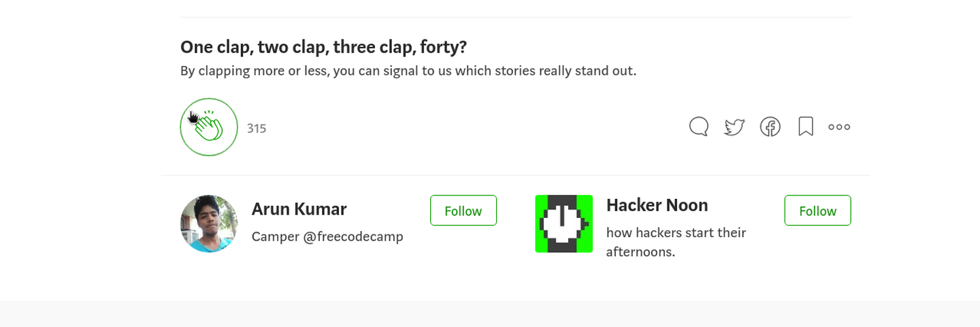Share the story on Facebook
The height and width of the screenshot is (327, 980).
770,127
